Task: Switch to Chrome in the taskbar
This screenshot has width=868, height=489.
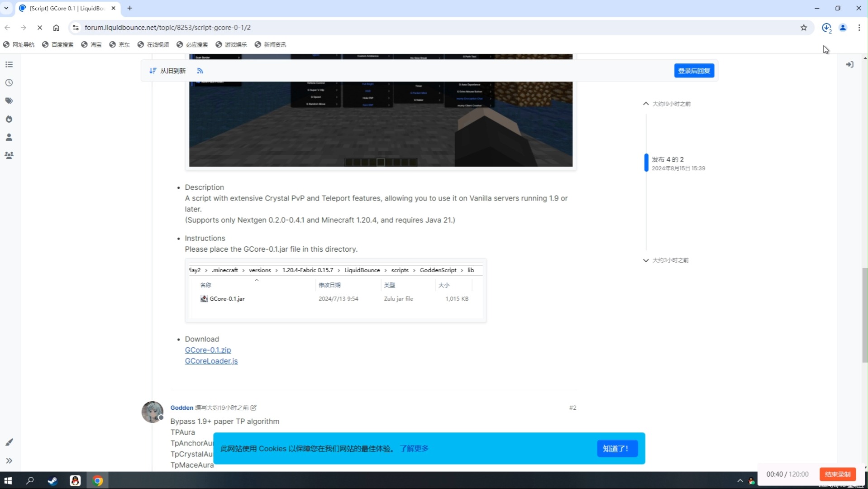Action: tap(98, 481)
